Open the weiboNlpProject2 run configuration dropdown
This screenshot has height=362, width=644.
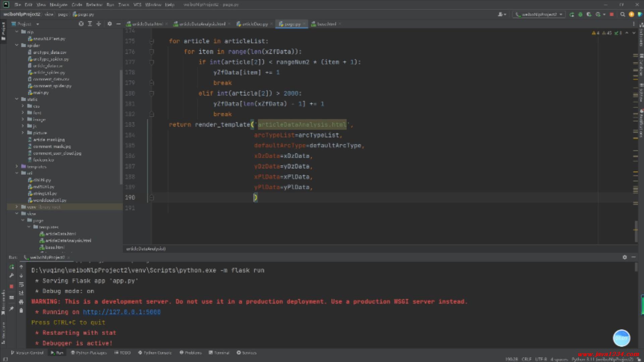(539, 14)
